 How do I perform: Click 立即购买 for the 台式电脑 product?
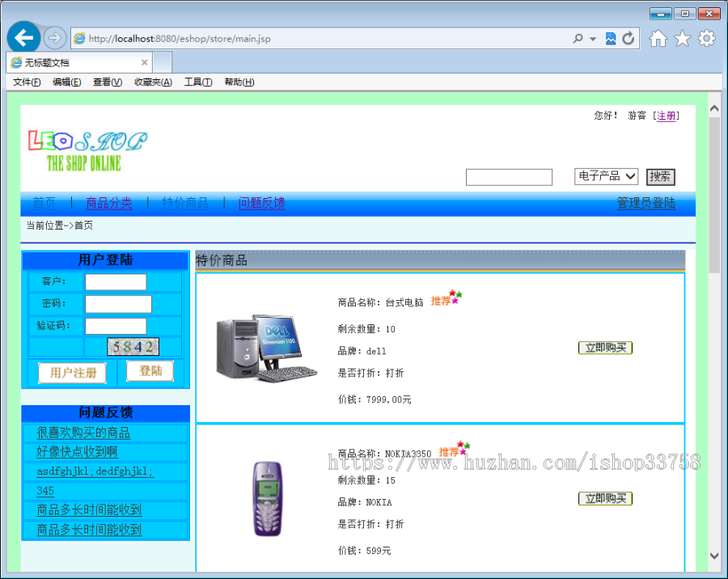pyautogui.click(x=605, y=347)
